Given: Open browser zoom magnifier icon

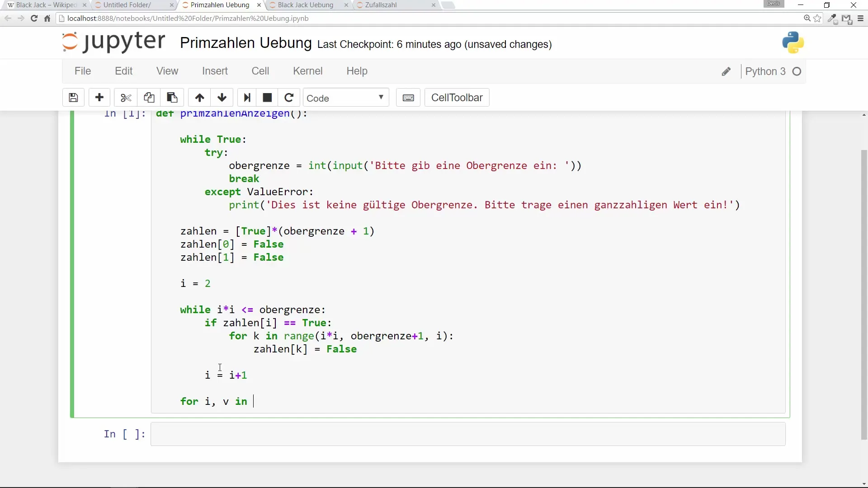Looking at the screenshot, I should [x=807, y=19].
